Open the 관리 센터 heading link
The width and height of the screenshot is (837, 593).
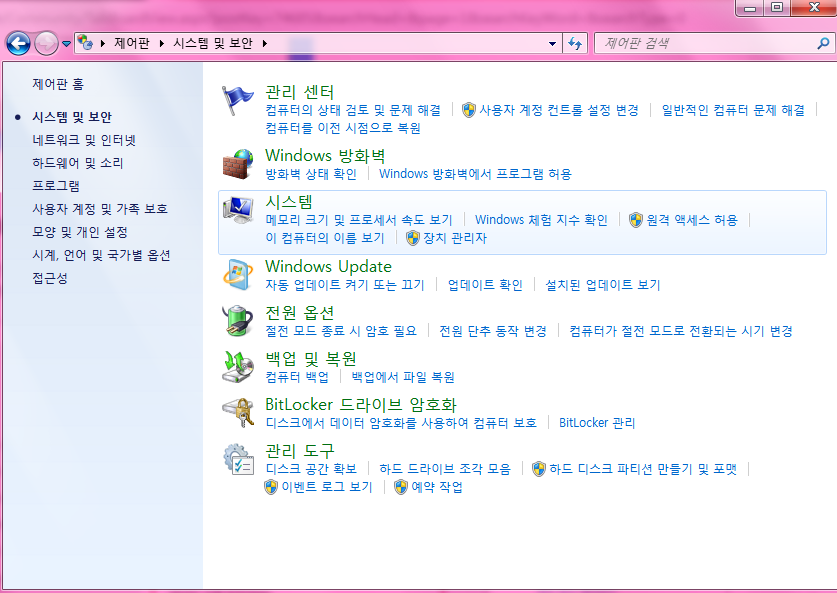[299, 92]
